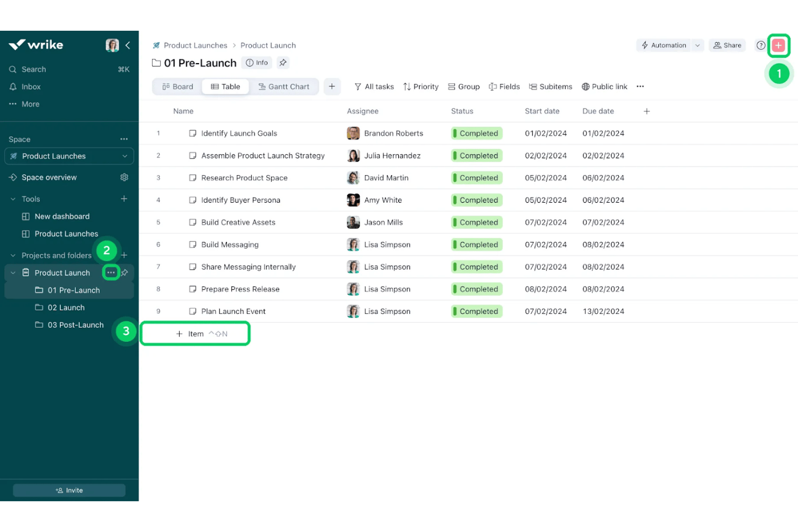This screenshot has height=532, width=798.
Task: Collapse Projects and folders section
Action: pos(13,255)
